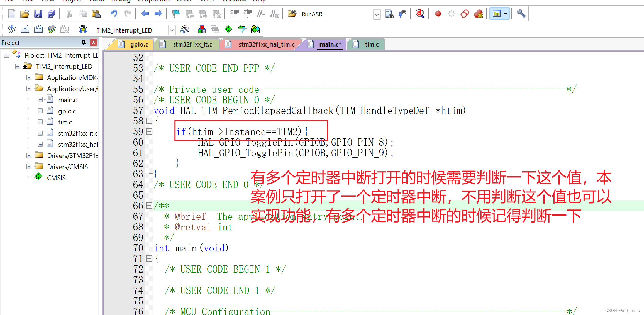
Task: Expand the Drivers/CMSIS folder
Action: (29, 167)
